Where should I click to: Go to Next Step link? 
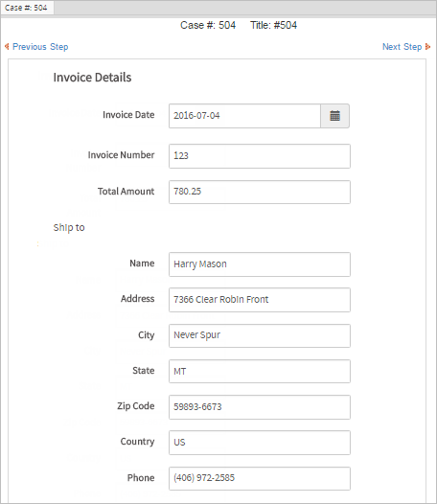tap(402, 47)
